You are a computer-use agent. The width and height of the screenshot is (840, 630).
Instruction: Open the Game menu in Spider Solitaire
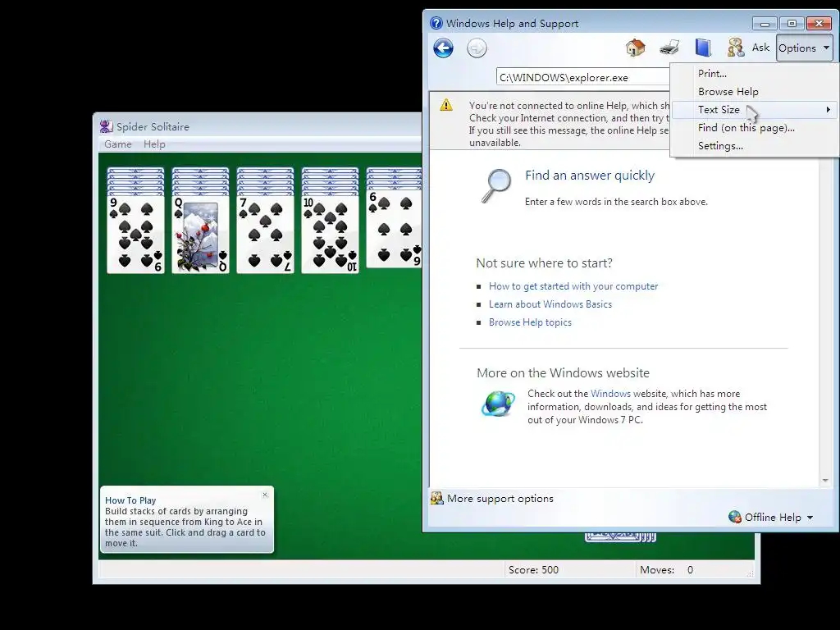[118, 144]
